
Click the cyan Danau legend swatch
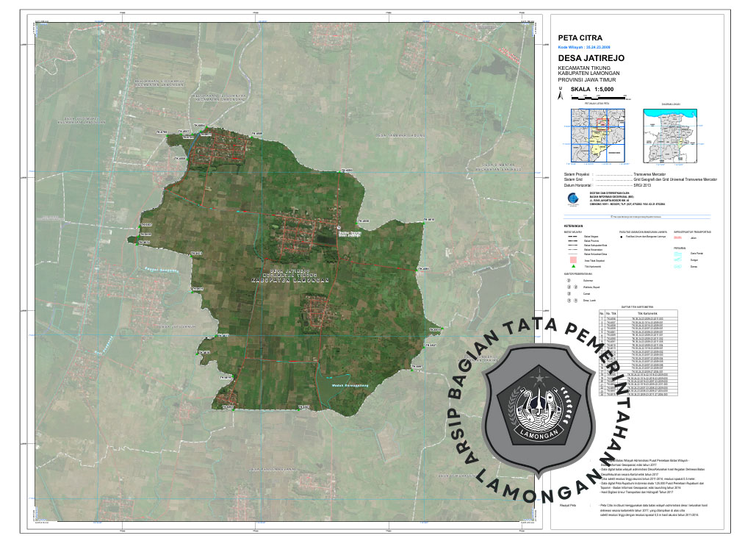(678, 266)
